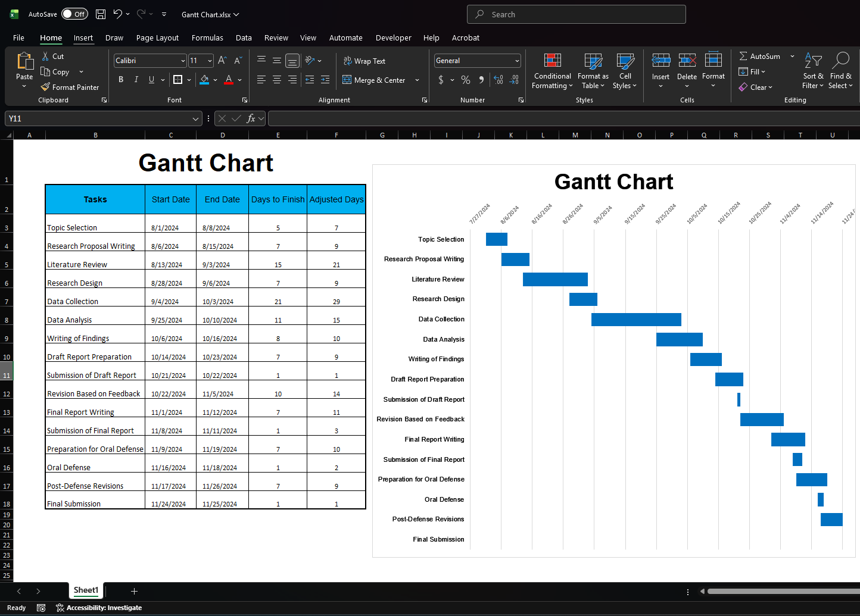The image size is (860, 616).
Task: Click inside the formula bar
Action: [x=476, y=118]
